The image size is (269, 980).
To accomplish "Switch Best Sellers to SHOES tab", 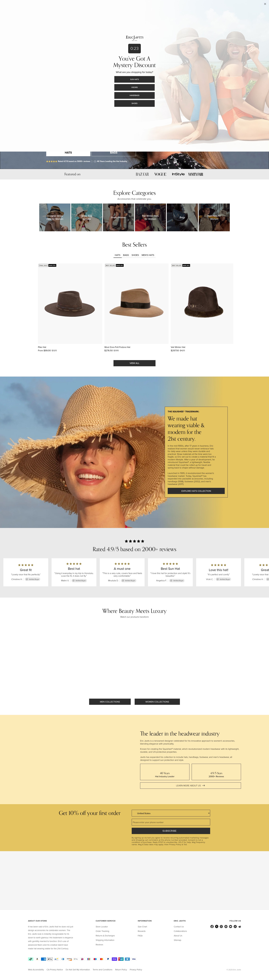I will [x=135, y=255].
